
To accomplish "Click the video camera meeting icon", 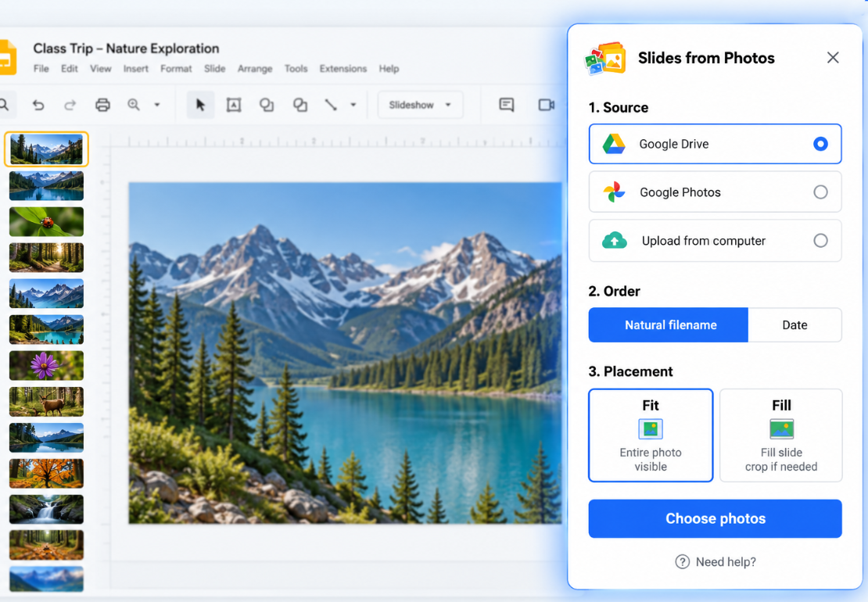I will (547, 105).
